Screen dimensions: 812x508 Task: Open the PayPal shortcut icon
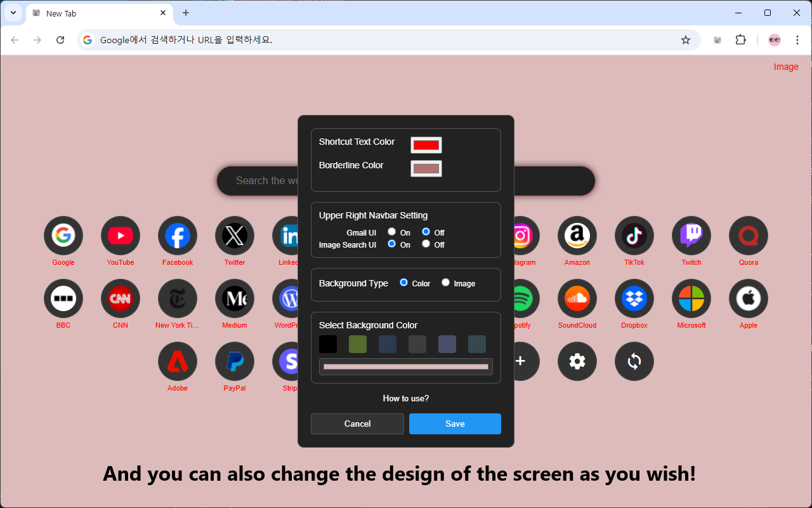(235, 361)
